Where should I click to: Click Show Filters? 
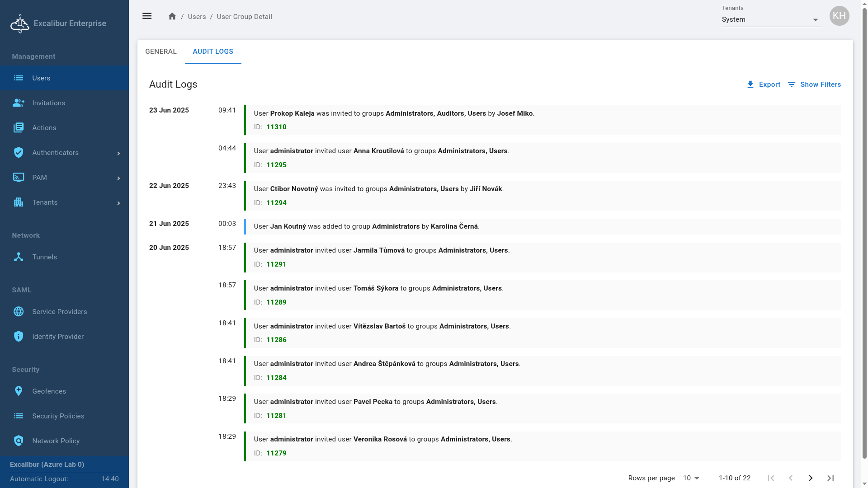tap(814, 84)
